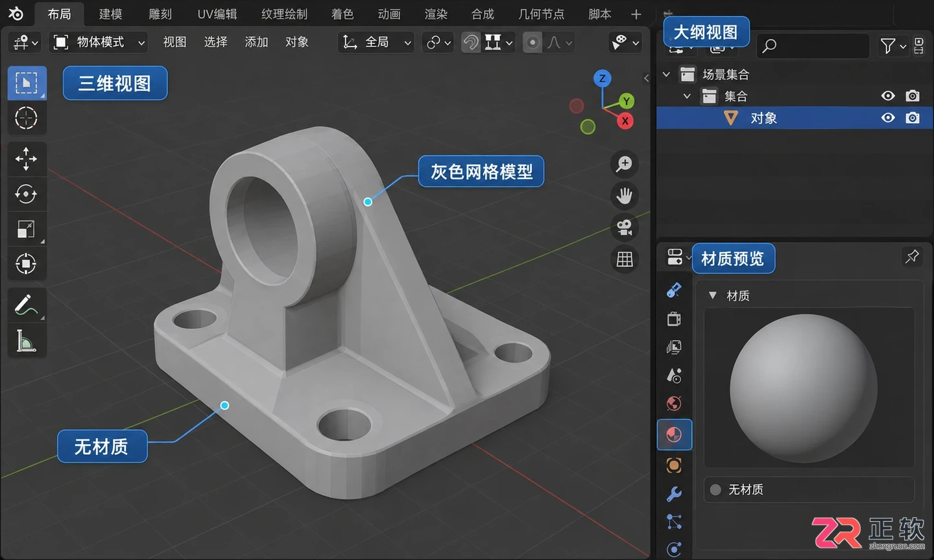This screenshot has width=934, height=560.
Task: Open the Output properties tab
Action: [674, 318]
